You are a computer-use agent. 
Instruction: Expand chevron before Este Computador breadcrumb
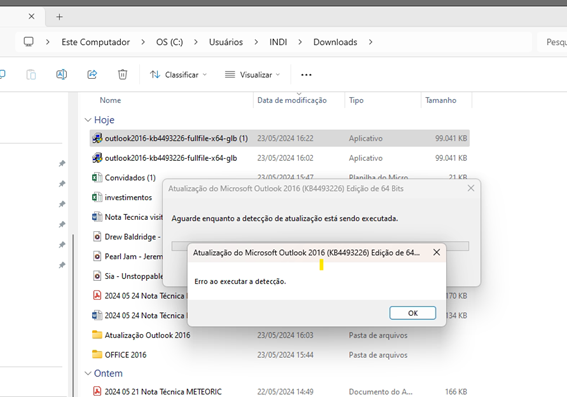[x=47, y=42]
